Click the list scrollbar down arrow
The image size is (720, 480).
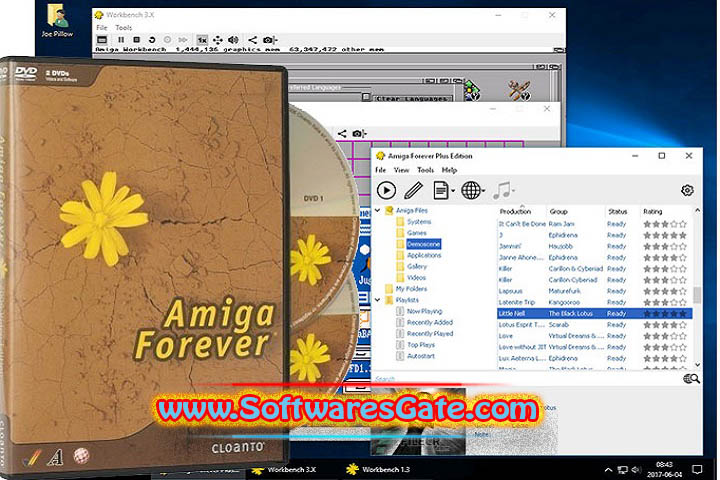[x=697, y=364]
